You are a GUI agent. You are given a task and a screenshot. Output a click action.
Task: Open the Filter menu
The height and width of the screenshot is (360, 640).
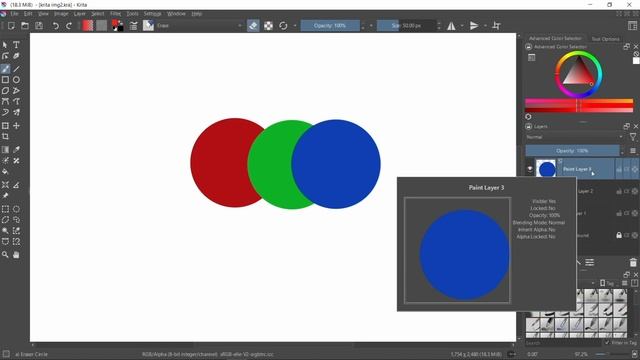coord(116,13)
